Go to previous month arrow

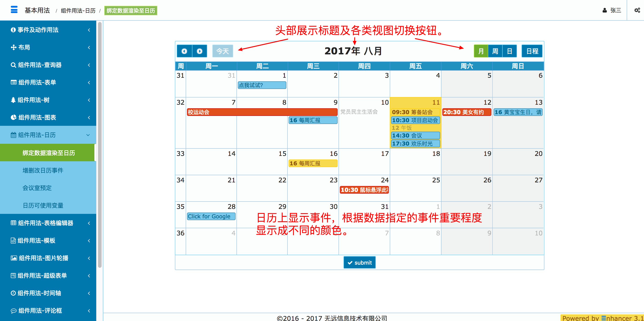pyautogui.click(x=184, y=51)
